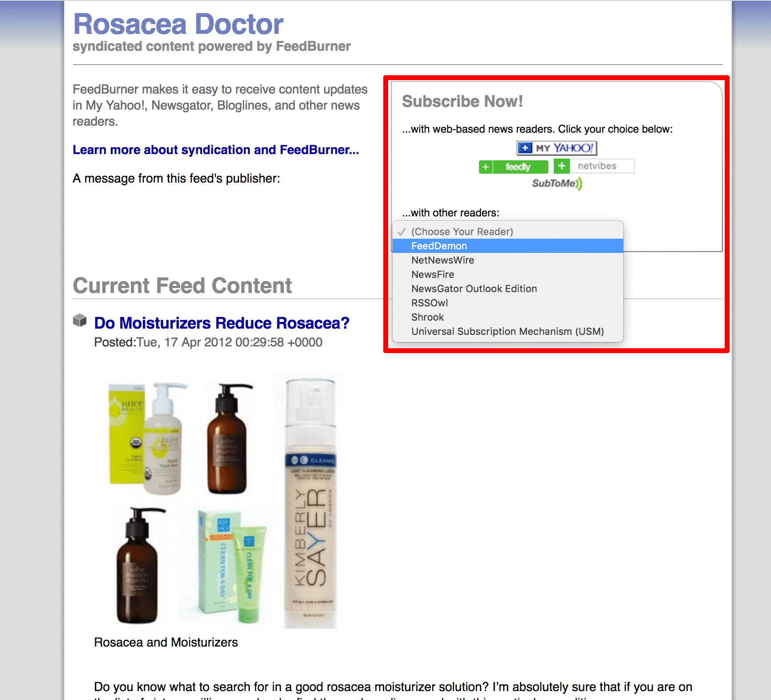Click 'A message from this feed's publisher:' text
This screenshot has height=700, width=771.
[x=177, y=179]
